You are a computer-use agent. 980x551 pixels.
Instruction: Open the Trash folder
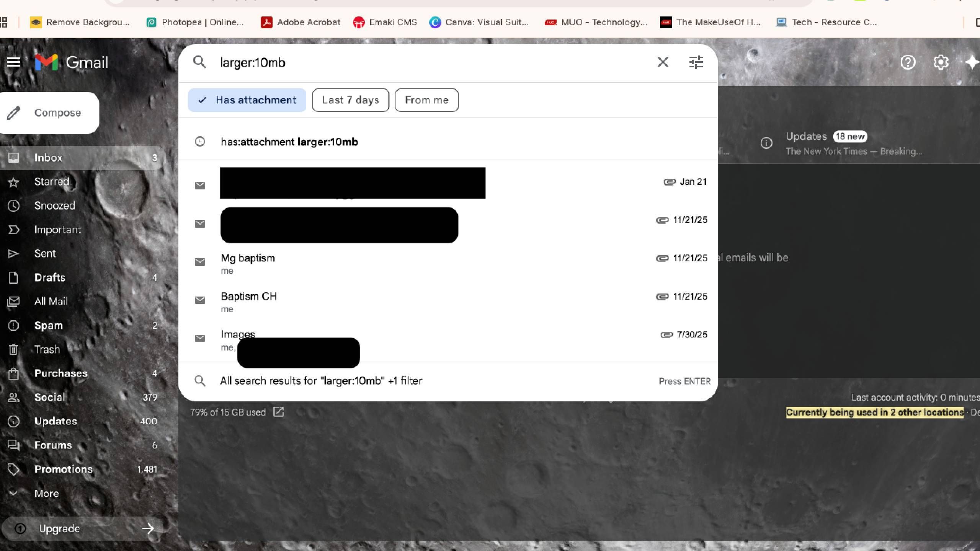pos(82,349)
